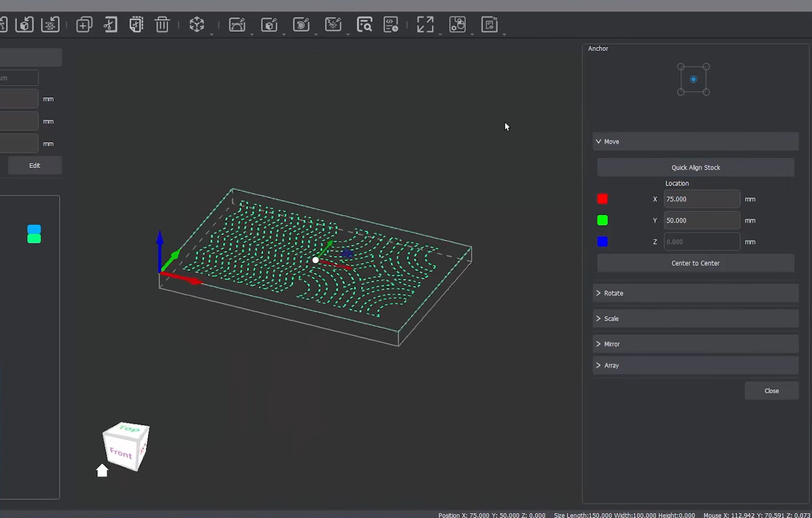The height and width of the screenshot is (518, 812).
Task: Click the home icon beside view cube
Action: click(102, 470)
